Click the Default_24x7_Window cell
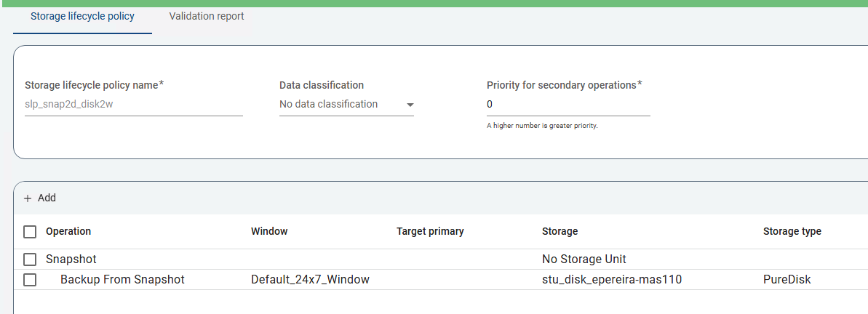The image size is (868, 314). pos(310,280)
